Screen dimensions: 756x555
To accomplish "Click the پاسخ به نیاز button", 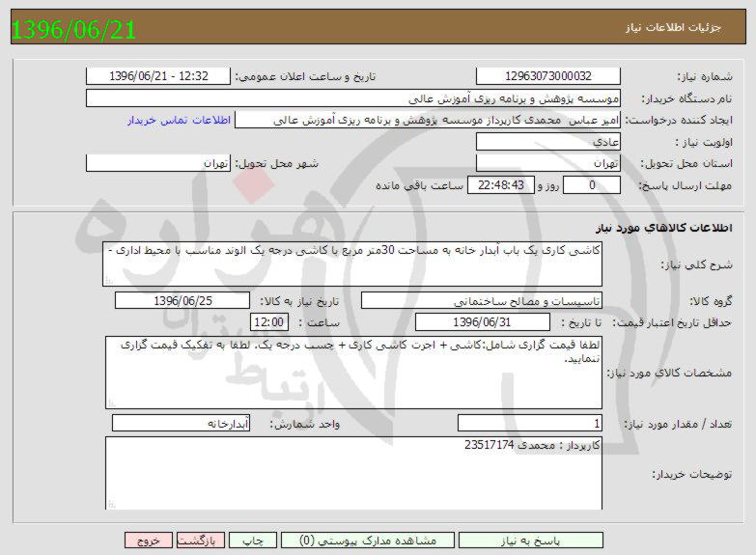I will coord(530,541).
